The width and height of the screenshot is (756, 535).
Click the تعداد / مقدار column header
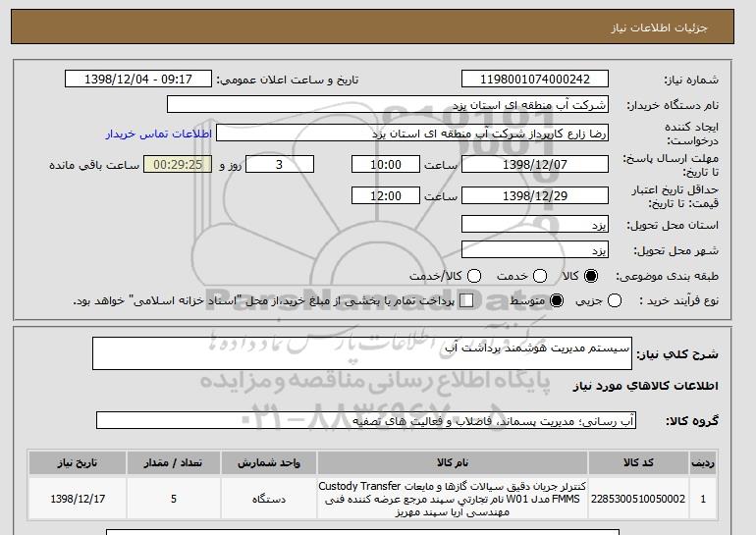pyautogui.click(x=174, y=462)
